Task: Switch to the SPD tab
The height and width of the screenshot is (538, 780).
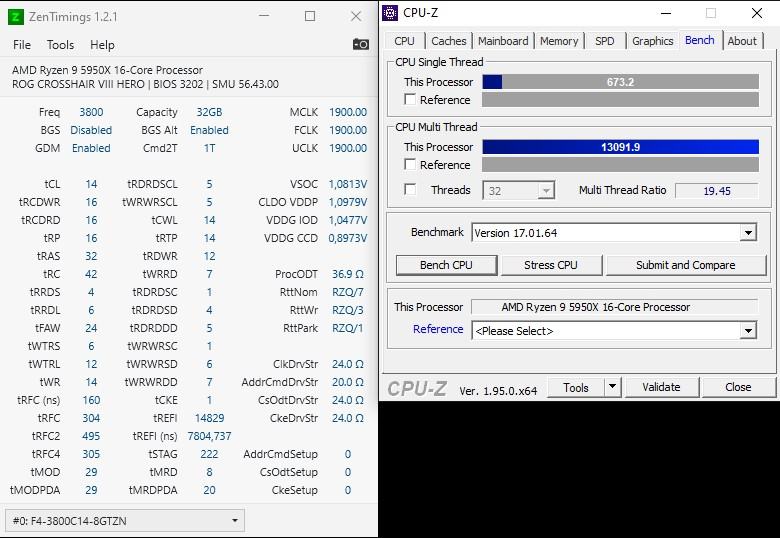Action: [x=604, y=41]
